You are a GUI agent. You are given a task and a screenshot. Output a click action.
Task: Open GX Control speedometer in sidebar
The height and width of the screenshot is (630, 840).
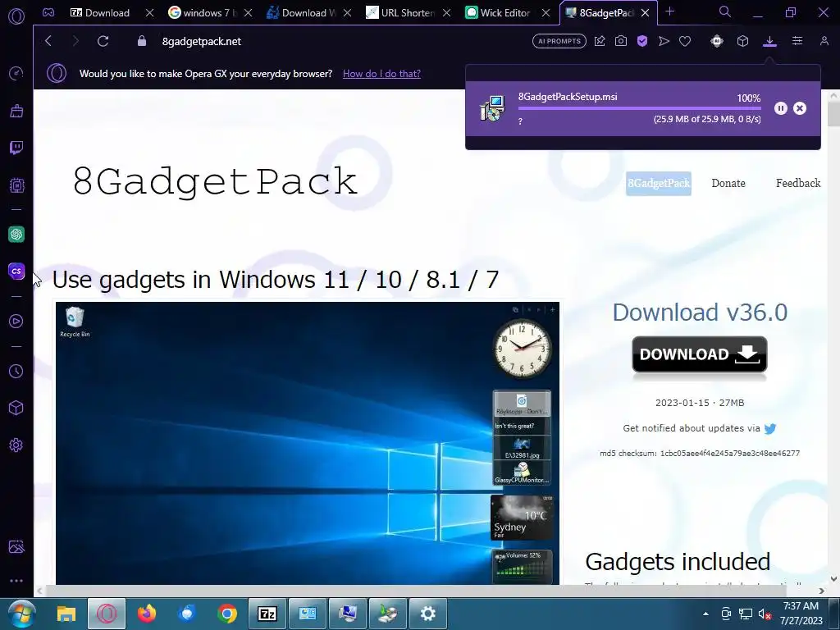pyautogui.click(x=16, y=73)
